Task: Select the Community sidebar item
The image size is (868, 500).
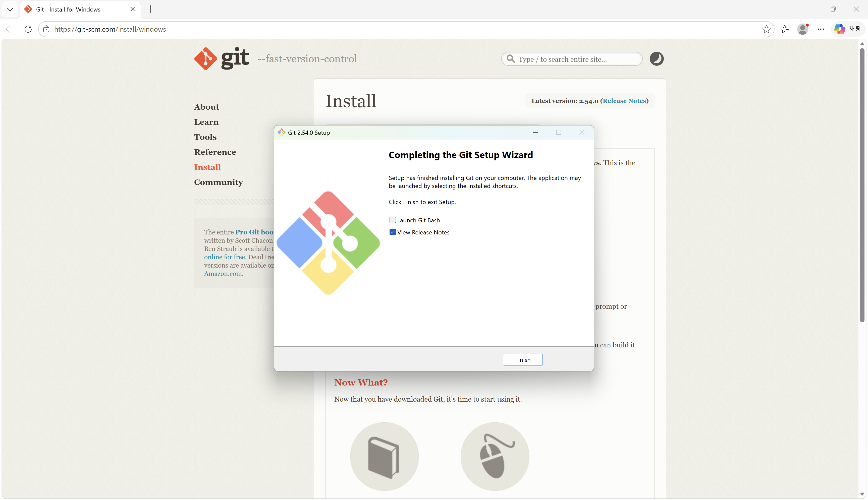Action: click(x=218, y=182)
